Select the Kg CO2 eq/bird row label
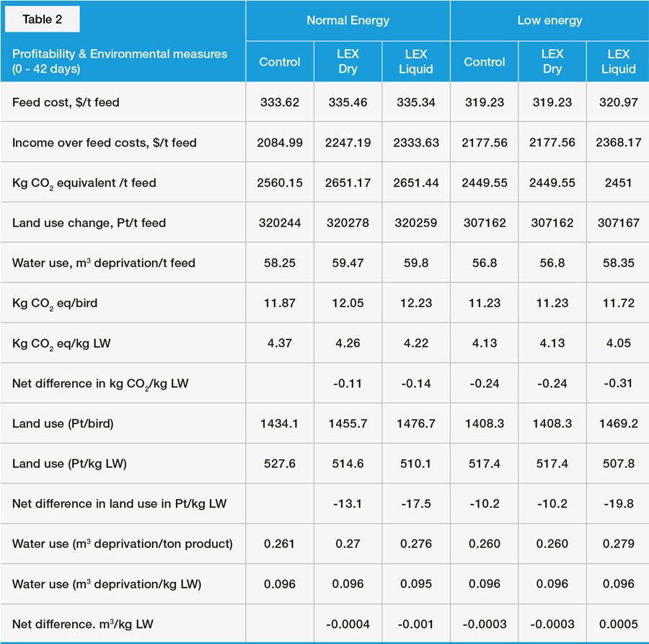Viewport: 649px width, 644px height. 55,304
